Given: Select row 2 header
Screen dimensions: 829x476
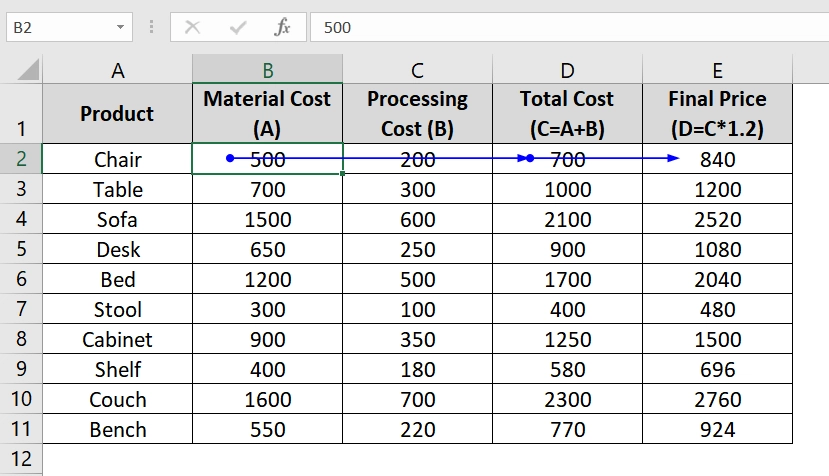Looking at the screenshot, I should 21,158.
